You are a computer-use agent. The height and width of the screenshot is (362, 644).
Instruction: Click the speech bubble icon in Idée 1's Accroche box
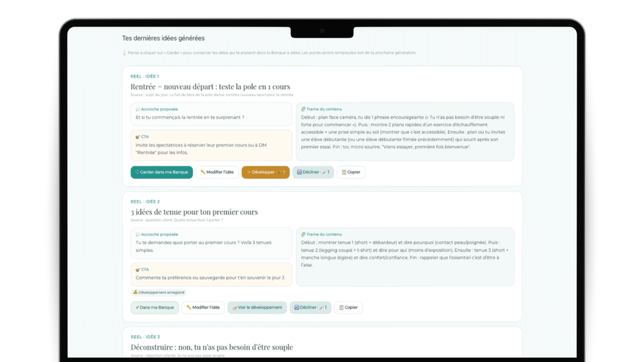pyautogui.click(x=138, y=109)
